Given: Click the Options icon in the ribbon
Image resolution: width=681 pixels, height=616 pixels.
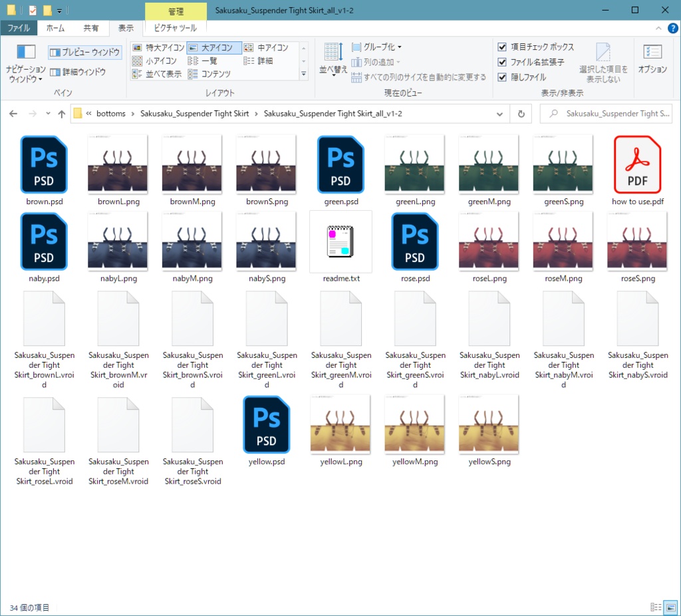Looking at the screenshot, I should click(652, 52).
